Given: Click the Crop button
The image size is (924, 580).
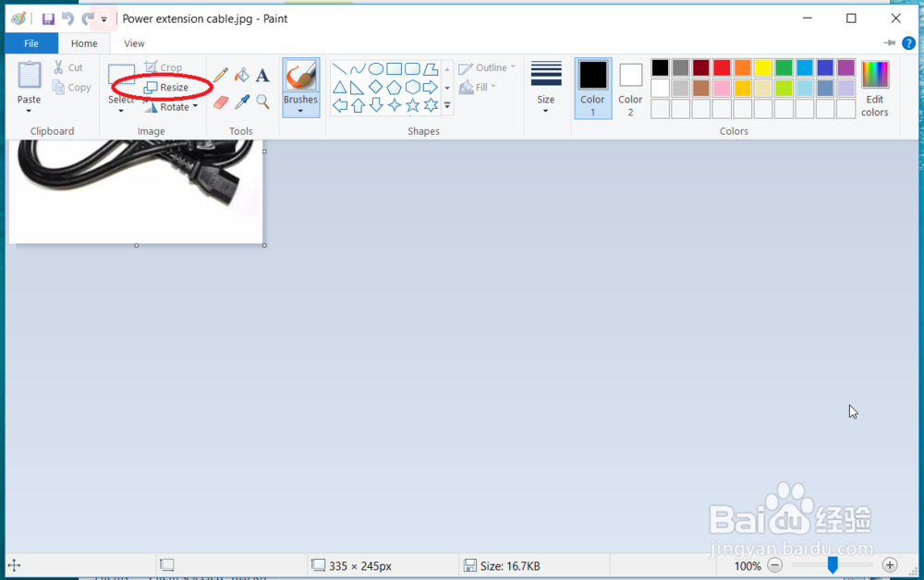Looking at the screenshot, I should [164, 67].
